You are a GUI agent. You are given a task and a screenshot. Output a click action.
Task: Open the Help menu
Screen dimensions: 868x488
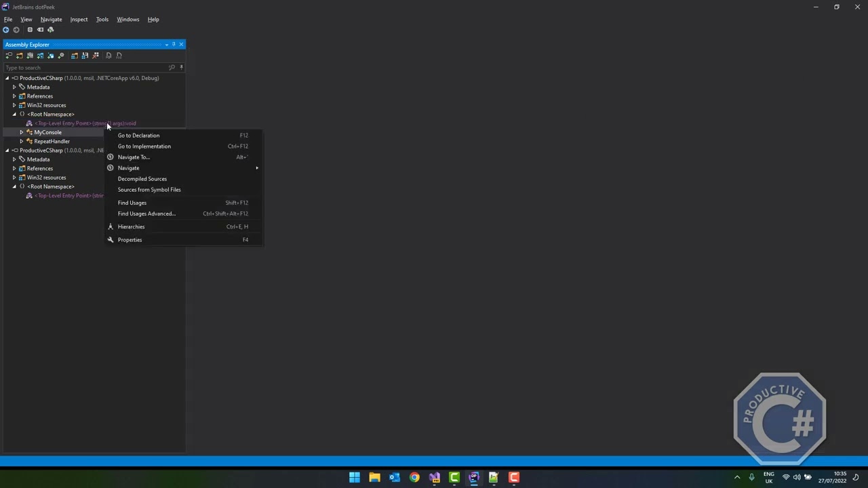coord(153,20)
